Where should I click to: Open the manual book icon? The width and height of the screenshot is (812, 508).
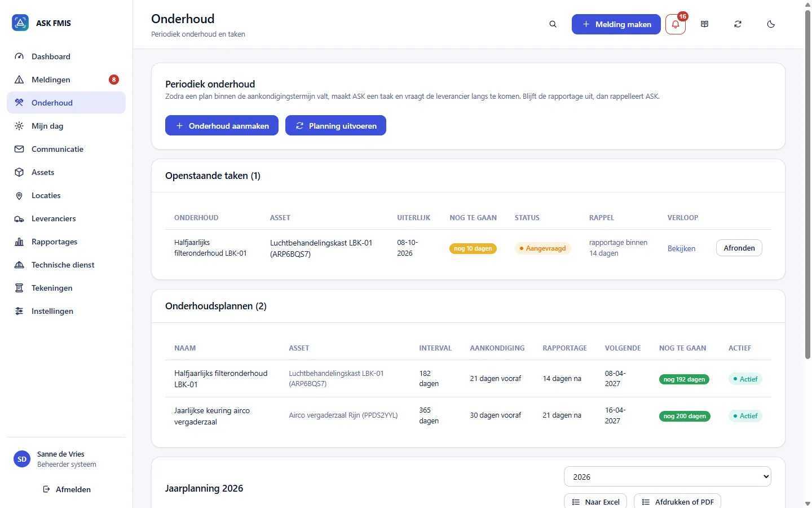point(705,24)
